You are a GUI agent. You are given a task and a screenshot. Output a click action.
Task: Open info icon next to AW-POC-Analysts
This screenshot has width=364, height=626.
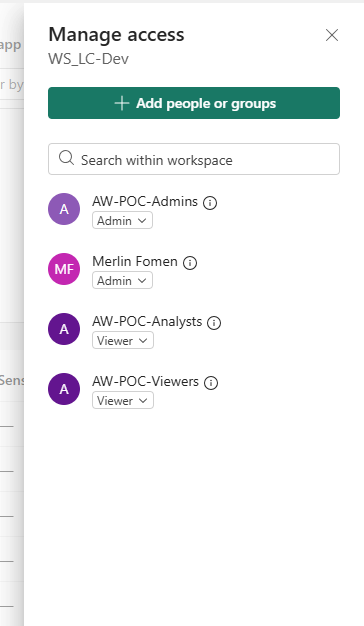214,323
